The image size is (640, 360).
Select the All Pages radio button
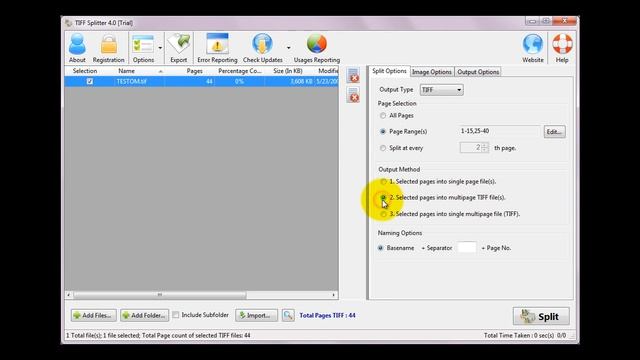383,116
